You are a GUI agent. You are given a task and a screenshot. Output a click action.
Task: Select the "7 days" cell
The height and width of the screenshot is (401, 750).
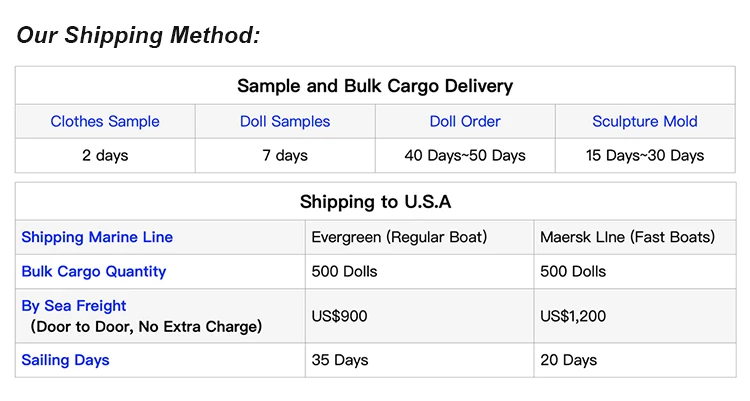pyautogui.click(x=285, y=155)
